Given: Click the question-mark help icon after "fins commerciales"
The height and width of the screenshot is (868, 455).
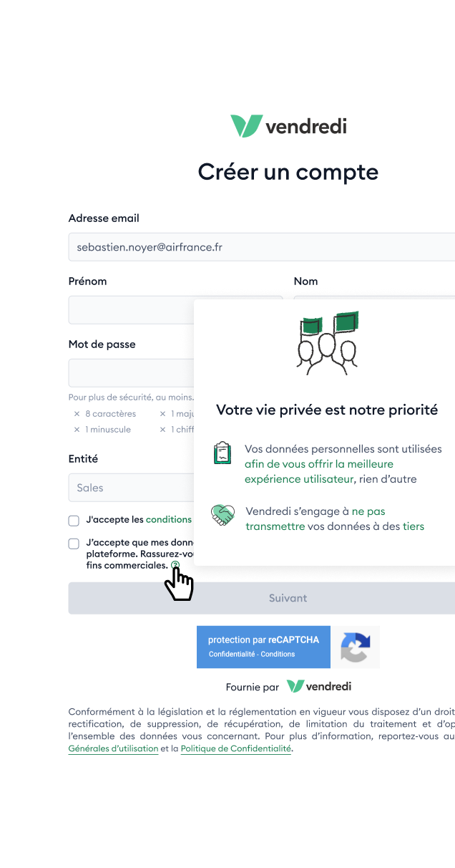Looking at the screenshot, I should point(175,565).
